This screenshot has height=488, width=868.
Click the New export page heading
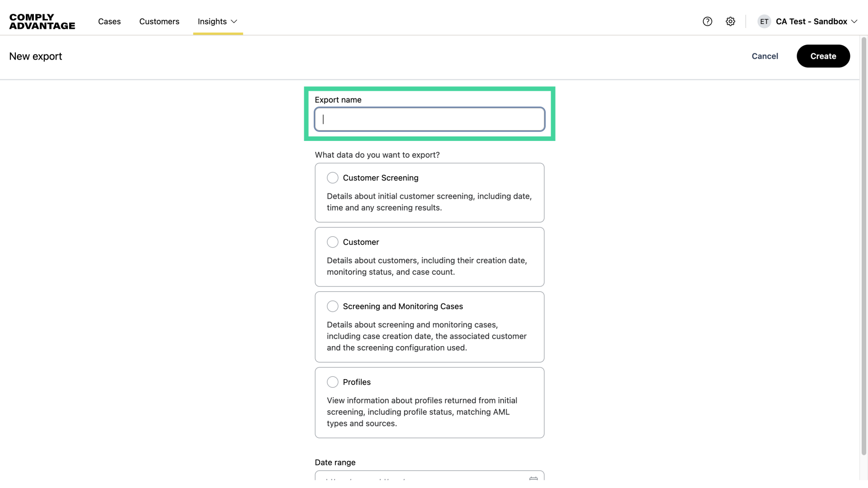pyautogui.click(x=35, y=56)
